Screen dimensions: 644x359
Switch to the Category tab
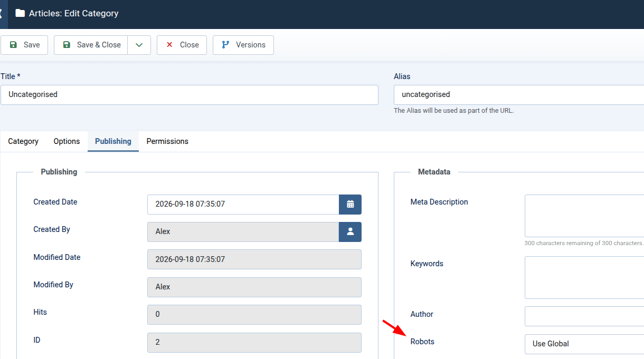pos(23,141)
